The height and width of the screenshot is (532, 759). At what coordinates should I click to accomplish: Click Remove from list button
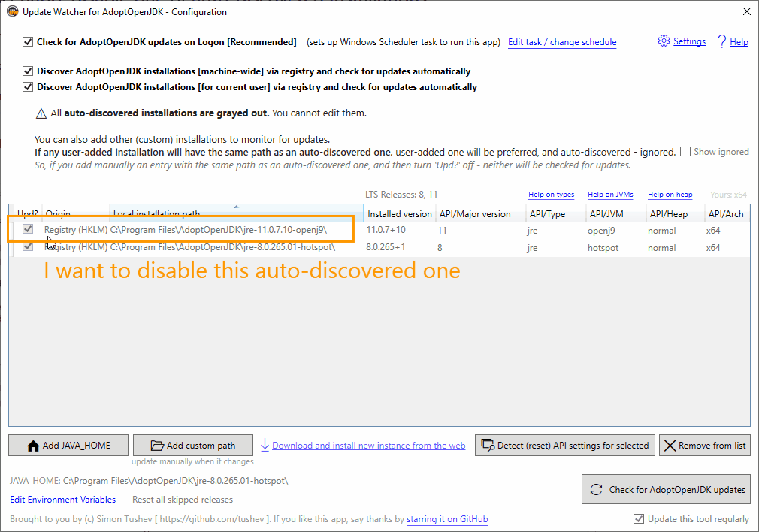coord(705,446)
